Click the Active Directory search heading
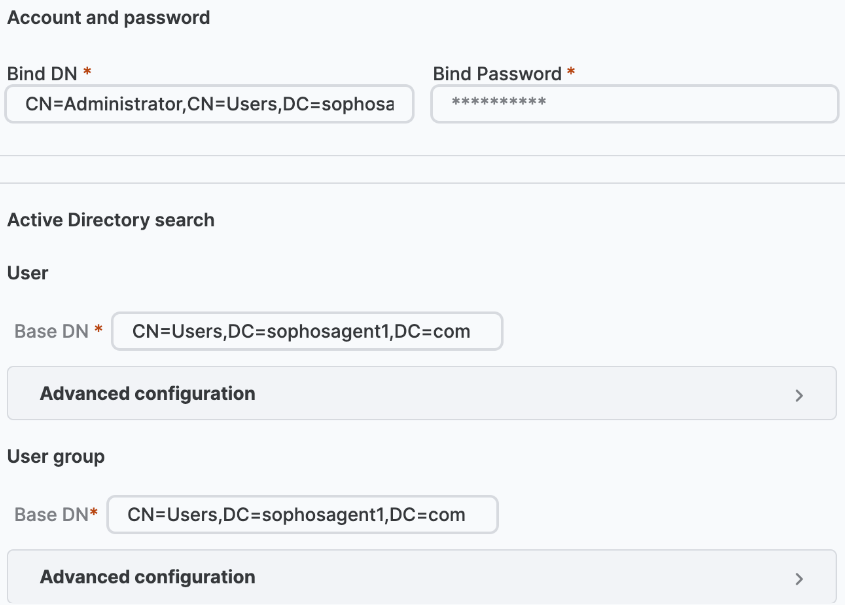Viewport: 845px width, 605px height. coord(111,220)
